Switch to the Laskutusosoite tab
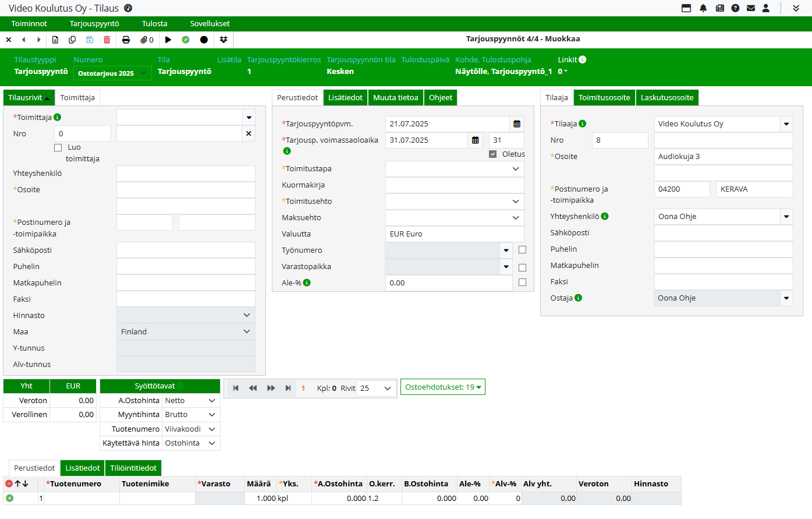Viewport: 812px width, 519px height. 666,98
